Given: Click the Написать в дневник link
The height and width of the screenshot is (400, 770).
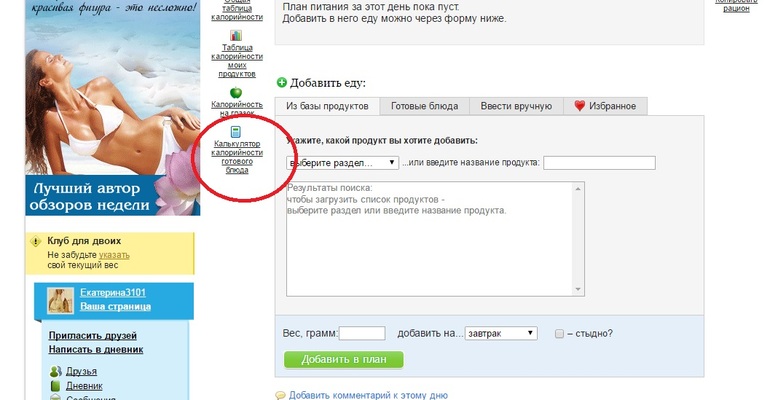Looking at the screenshot, I should 96,350.
